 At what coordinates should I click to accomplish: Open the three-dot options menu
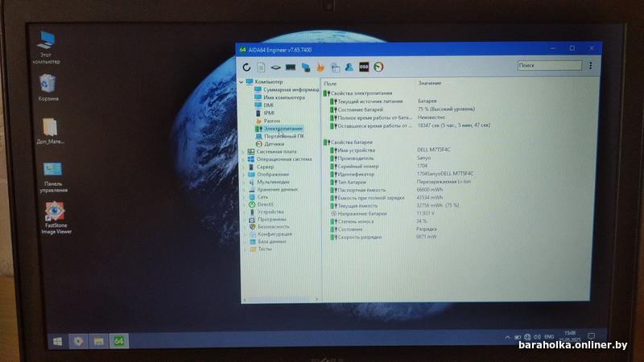coord(592,66)
